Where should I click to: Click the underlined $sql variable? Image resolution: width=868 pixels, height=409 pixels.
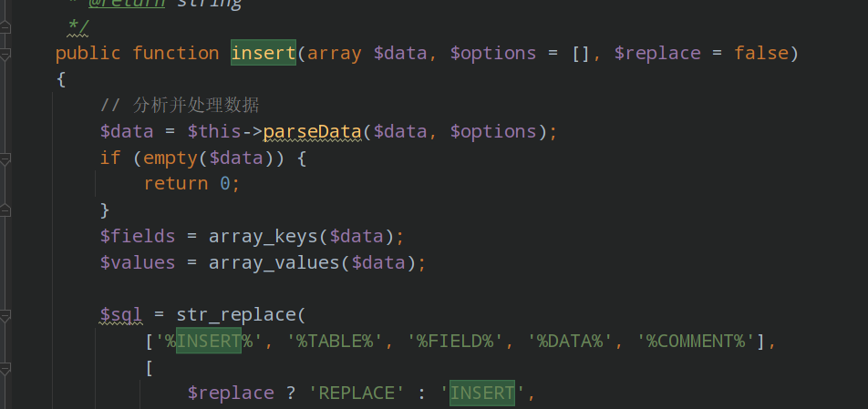coord(121,315)
